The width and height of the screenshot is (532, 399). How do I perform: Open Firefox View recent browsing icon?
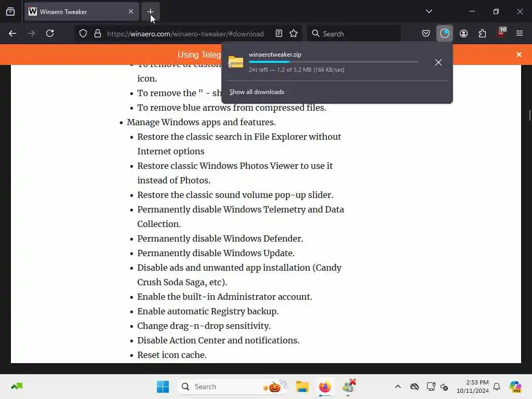10,11
